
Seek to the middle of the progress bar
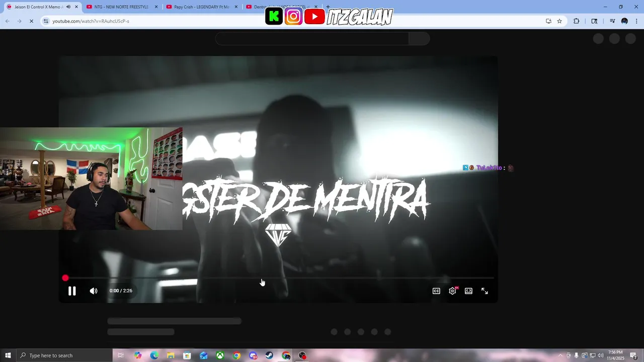278,278
